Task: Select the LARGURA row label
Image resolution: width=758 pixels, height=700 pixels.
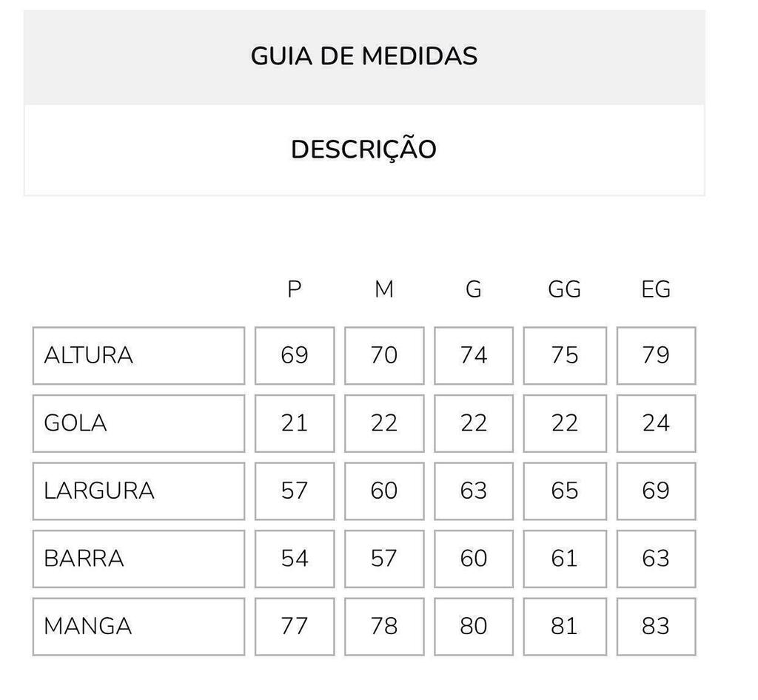Action: 138,491
